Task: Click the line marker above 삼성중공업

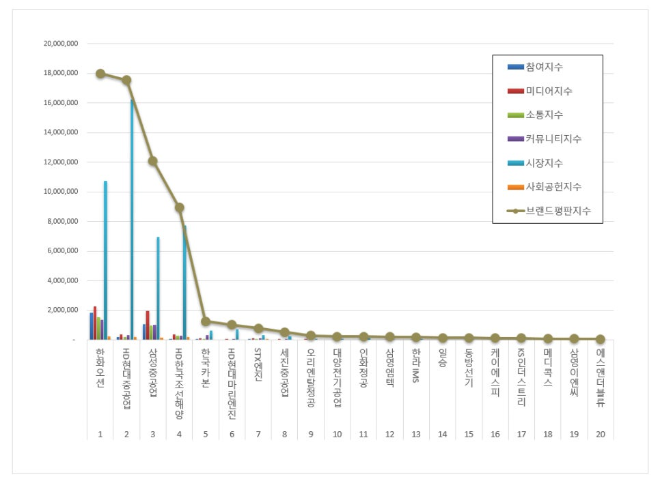Action: [x=152, y=161]
